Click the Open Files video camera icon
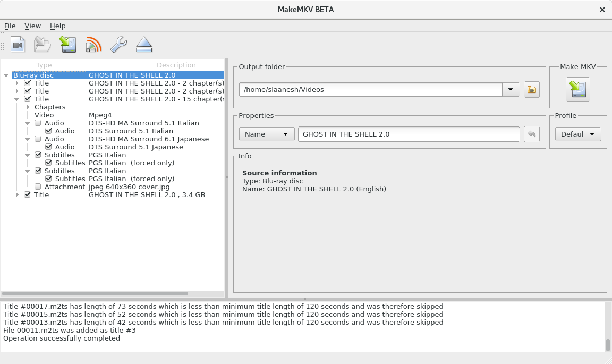The width and height of the screenshot is (612, 364). click(x=18, y=45)
